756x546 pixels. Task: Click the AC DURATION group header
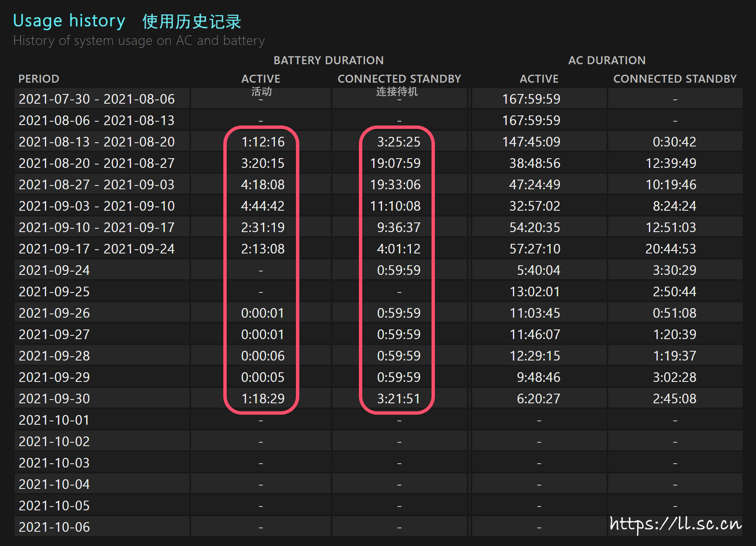(607, 60)
